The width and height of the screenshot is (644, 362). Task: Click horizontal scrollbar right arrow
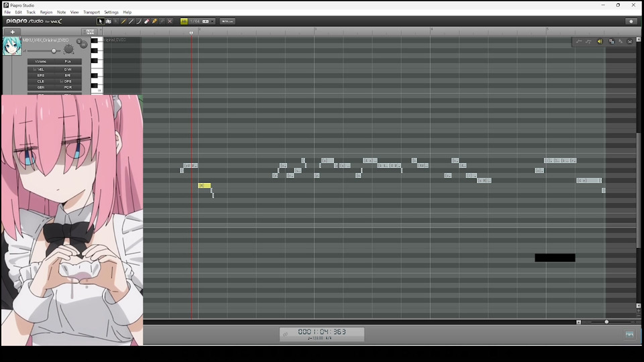579,322
